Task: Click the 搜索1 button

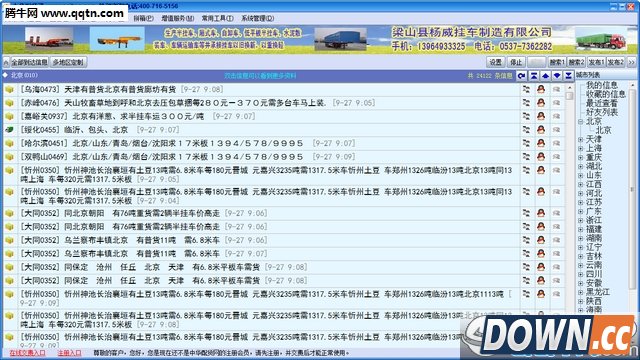Action: [557, 62]
